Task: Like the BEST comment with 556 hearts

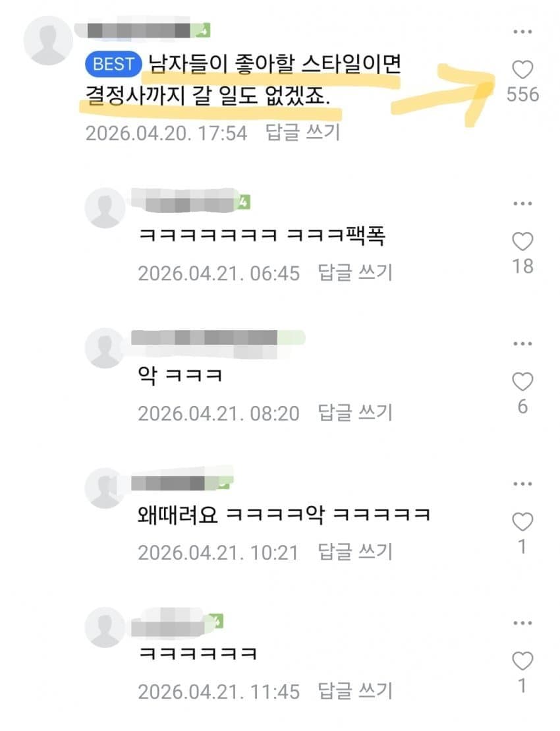Action: pos(522,70)
